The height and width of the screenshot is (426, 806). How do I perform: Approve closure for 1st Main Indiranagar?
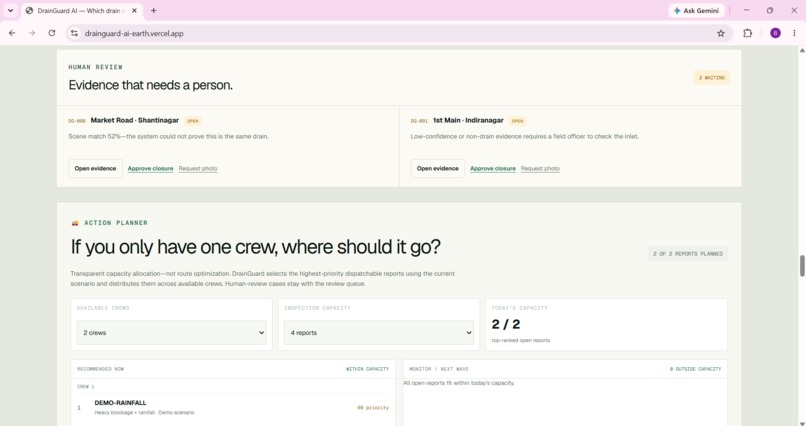pos(492,169)
